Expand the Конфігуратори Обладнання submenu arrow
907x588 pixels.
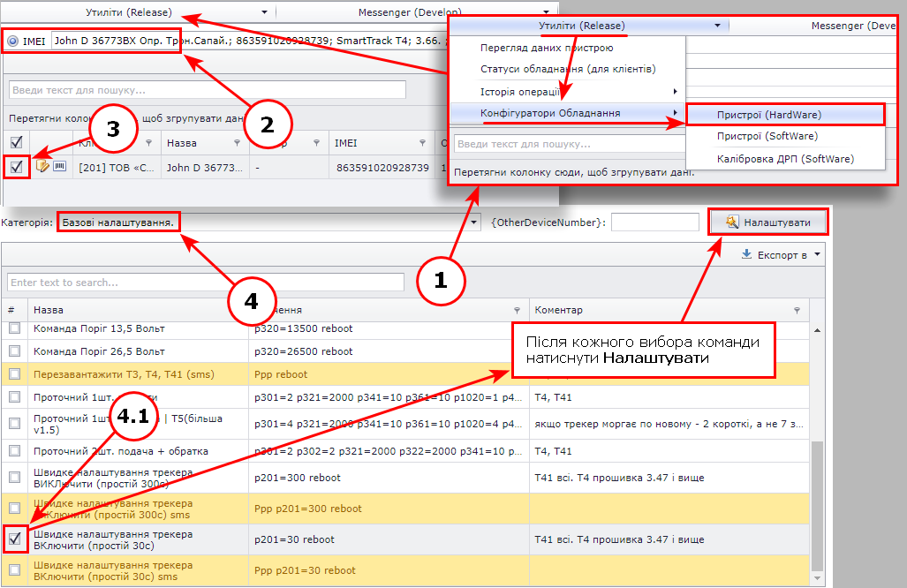[675, 113]
